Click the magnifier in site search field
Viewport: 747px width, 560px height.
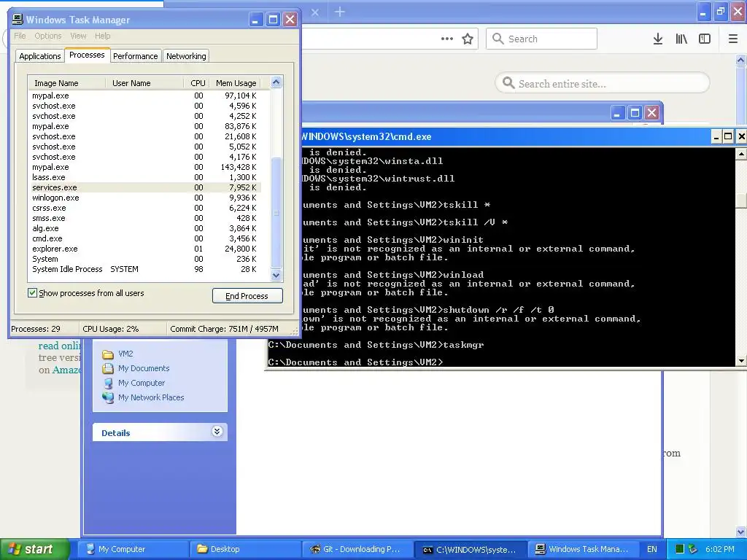coord(508,83)
